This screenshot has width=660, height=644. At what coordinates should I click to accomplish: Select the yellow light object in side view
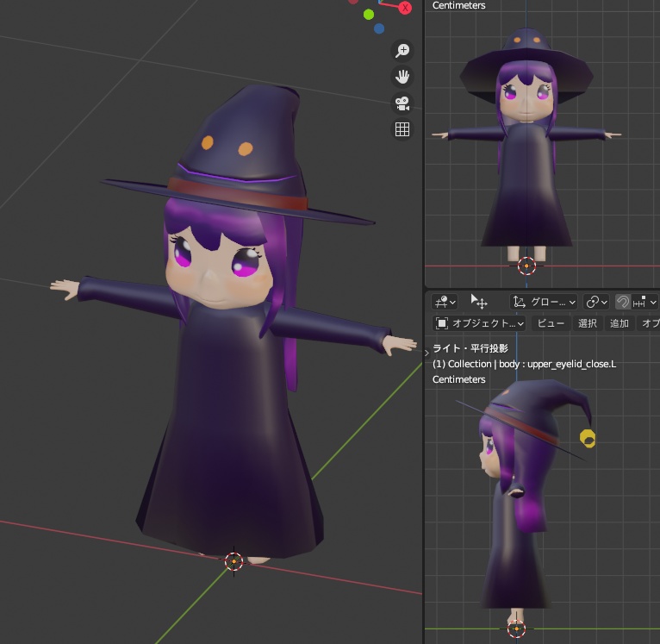(x=588, y=439)
